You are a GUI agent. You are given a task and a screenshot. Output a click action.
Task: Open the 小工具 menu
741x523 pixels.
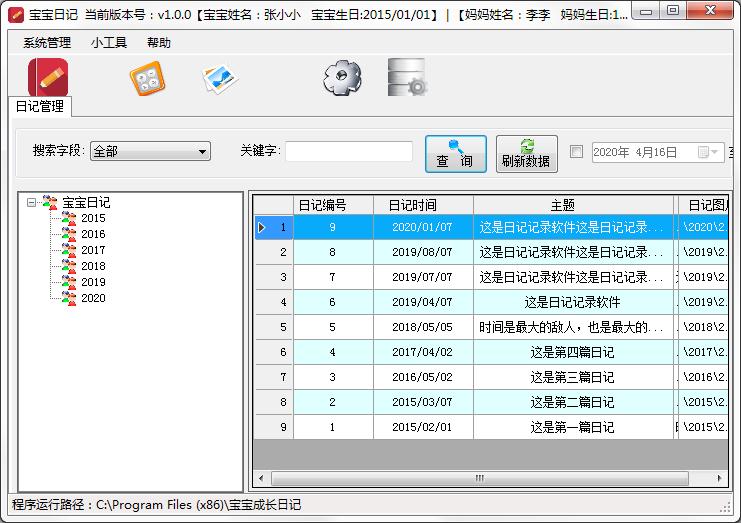coord(109,43)
